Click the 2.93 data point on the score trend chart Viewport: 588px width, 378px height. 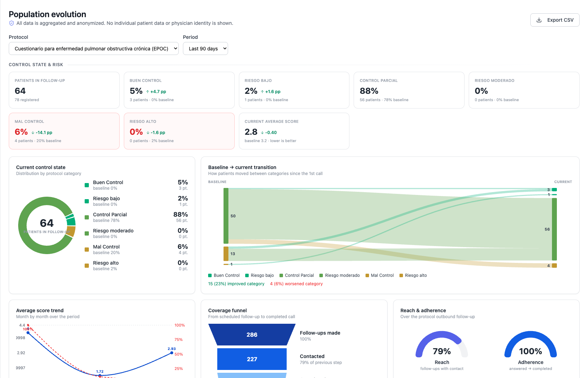tap(172, 353)
